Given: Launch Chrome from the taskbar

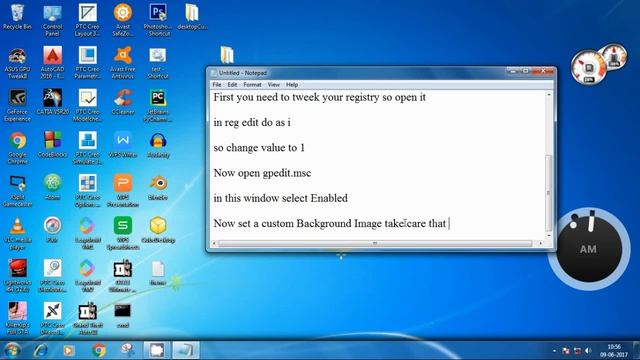Looking at the screenshot, I should coord(98,350).
